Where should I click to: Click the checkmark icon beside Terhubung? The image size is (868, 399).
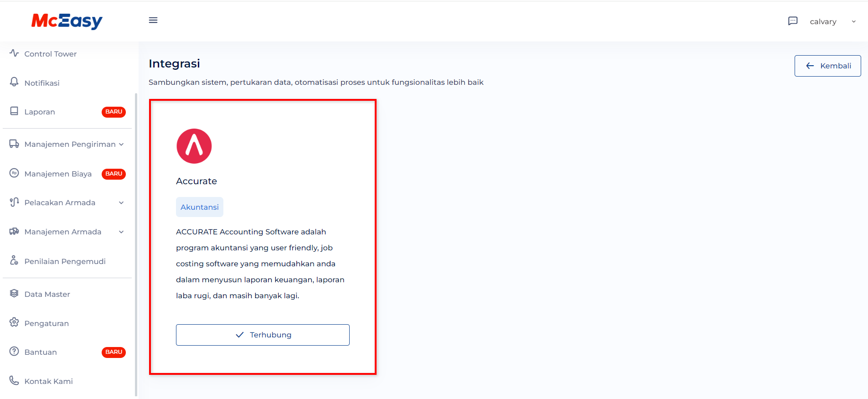240,335
